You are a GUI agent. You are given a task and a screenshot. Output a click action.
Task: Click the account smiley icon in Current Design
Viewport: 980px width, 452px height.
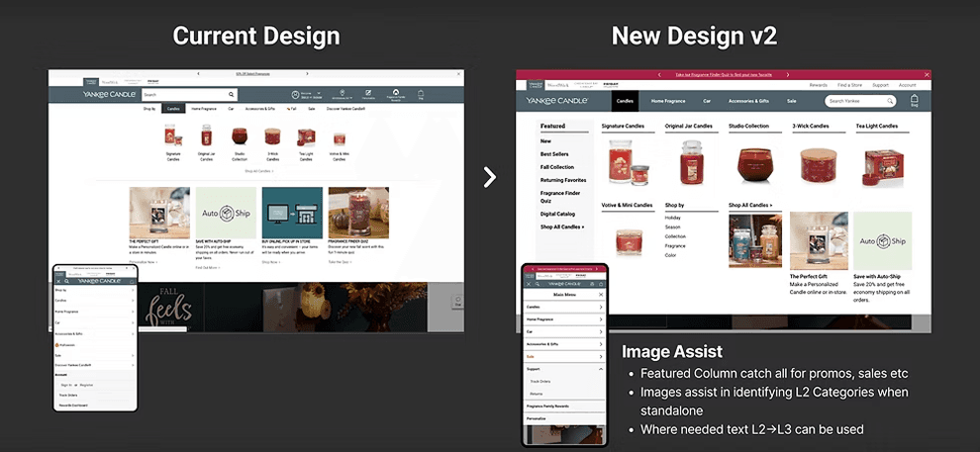[x=296, y=95]
